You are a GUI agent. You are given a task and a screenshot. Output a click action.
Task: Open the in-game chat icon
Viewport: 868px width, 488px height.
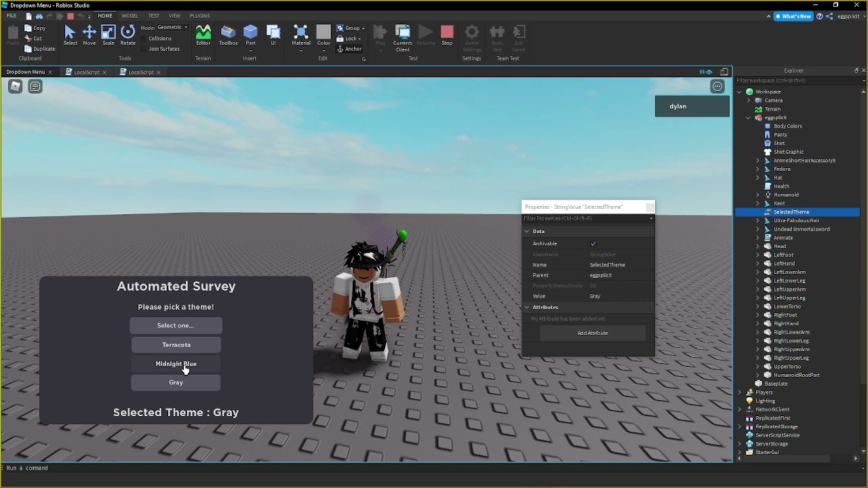35,86
